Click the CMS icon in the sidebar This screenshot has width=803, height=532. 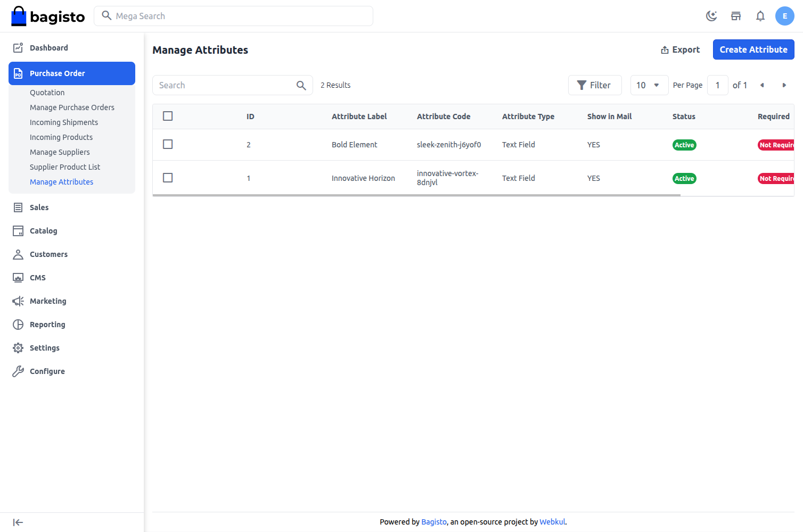coord(18,277)
